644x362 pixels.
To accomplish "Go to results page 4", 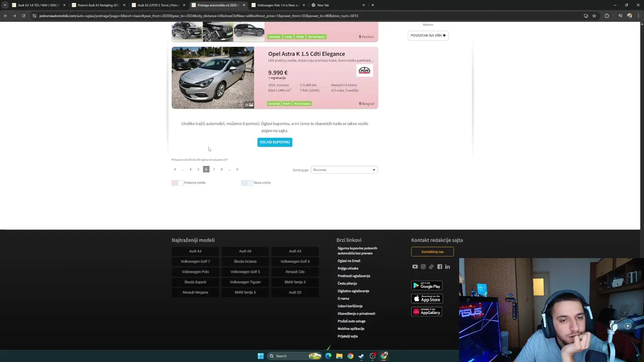I will pos(190,169).
